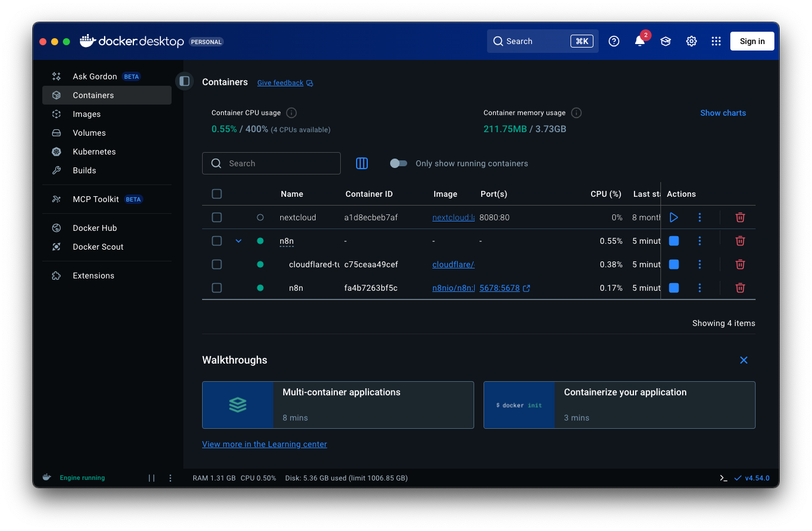Check the fa4b7263bf5c row checkbox
812x531 pixels.
(x=217, y=288)
